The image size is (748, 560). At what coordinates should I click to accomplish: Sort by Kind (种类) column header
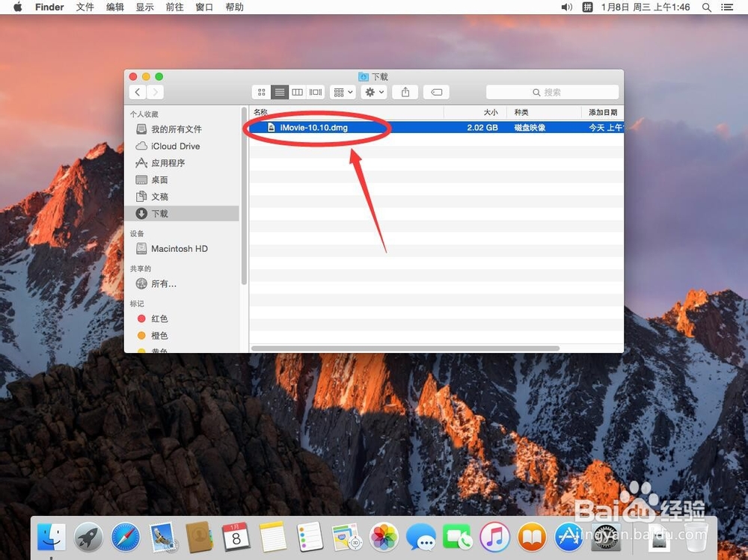pyautogui.click(x=545, y=113)
